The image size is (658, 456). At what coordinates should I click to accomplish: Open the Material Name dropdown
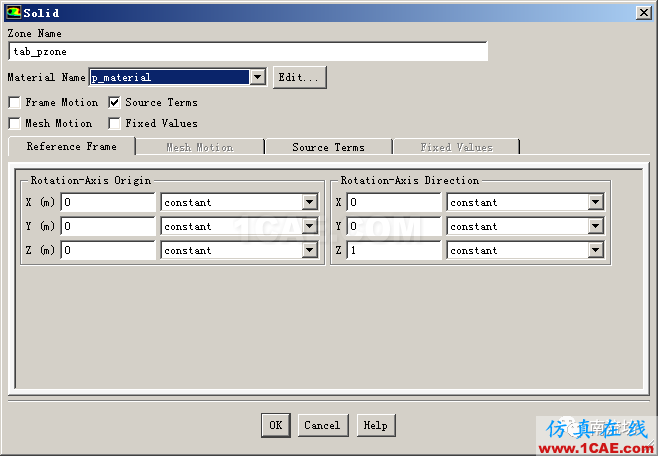click(x=258, y=77)
